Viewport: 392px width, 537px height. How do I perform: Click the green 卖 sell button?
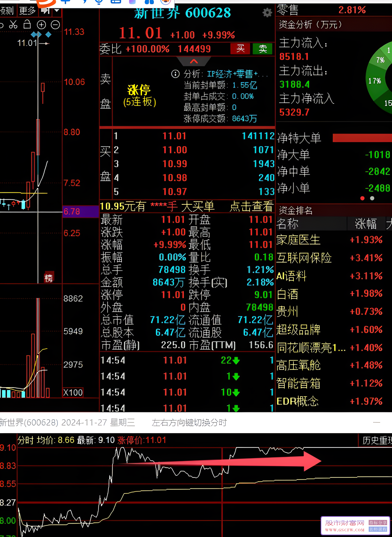[262, 49]
